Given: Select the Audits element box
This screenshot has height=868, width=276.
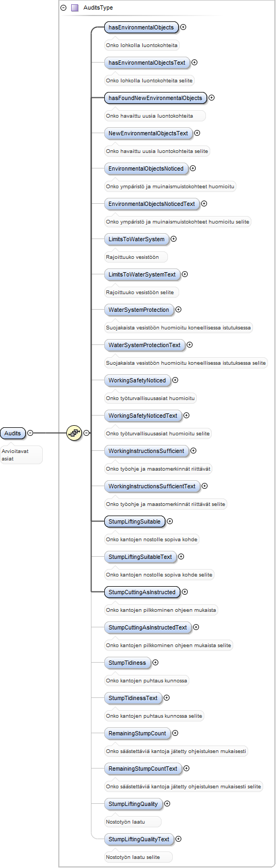Looking at the screenshot, I should coord(13,433).
